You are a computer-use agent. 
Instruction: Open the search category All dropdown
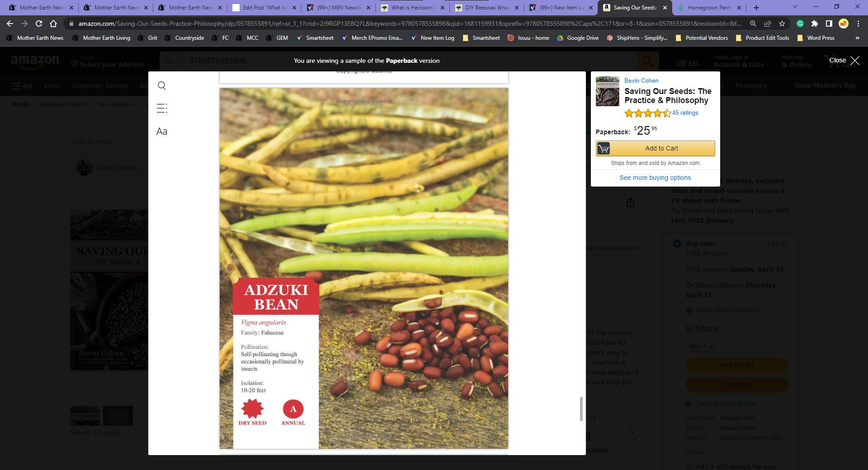pos(172,61)
